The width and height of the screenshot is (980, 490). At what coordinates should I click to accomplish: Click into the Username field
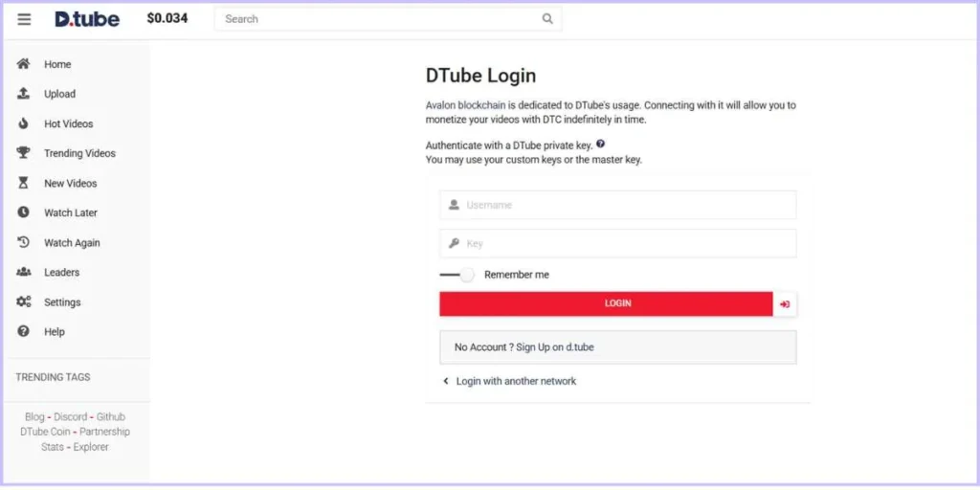point(627,205)
